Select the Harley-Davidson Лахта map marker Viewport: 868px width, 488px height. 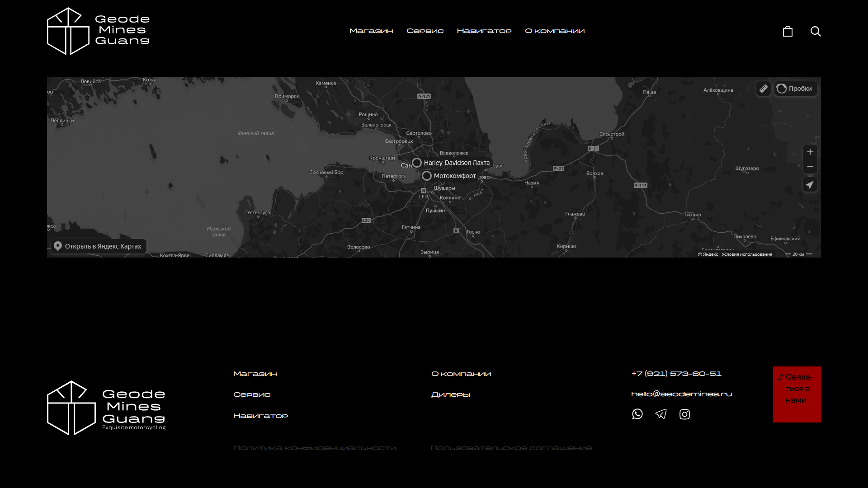pyautogui.click(x=417, y=163)
